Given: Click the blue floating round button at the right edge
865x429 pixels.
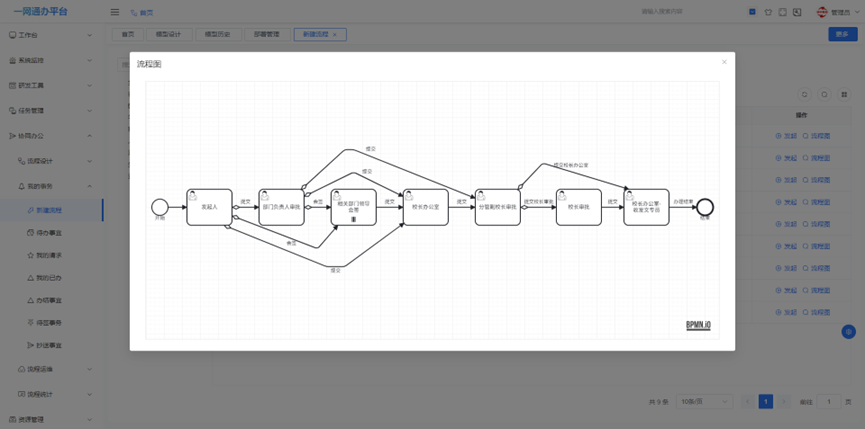Looking at the screenshot, I should [848, 331].
